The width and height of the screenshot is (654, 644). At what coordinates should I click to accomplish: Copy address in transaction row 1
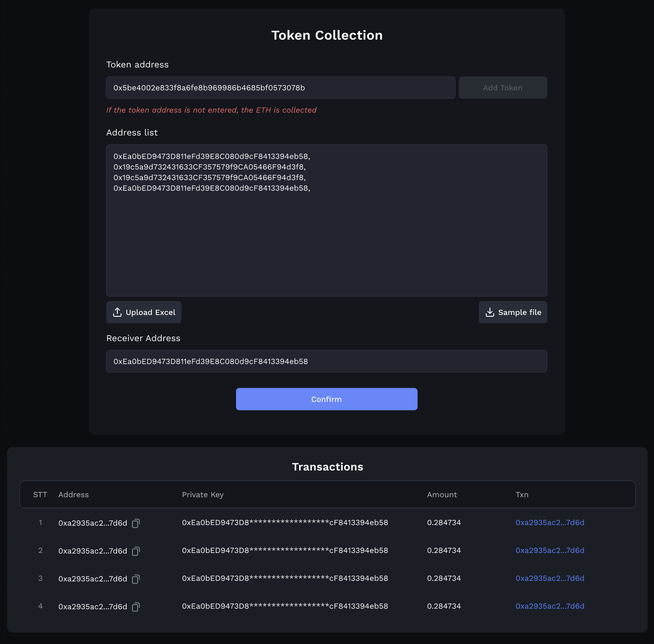pyautogui.click(x=136, y=523)
